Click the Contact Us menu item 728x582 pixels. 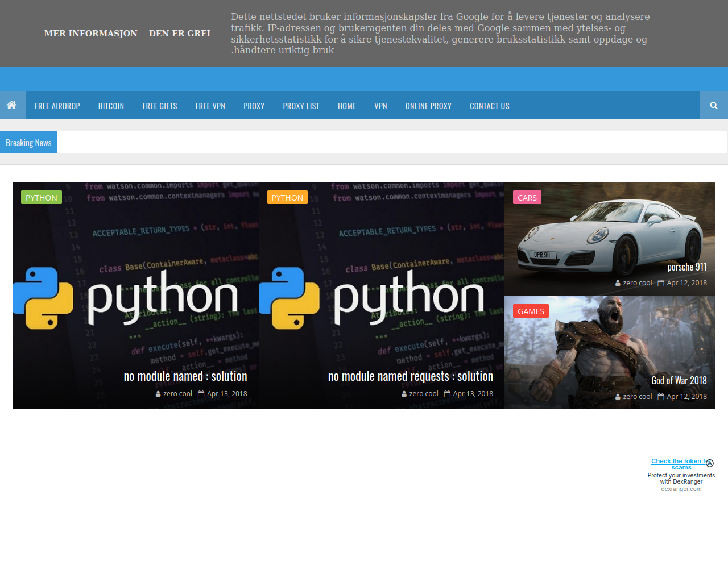tap(490, 106)
